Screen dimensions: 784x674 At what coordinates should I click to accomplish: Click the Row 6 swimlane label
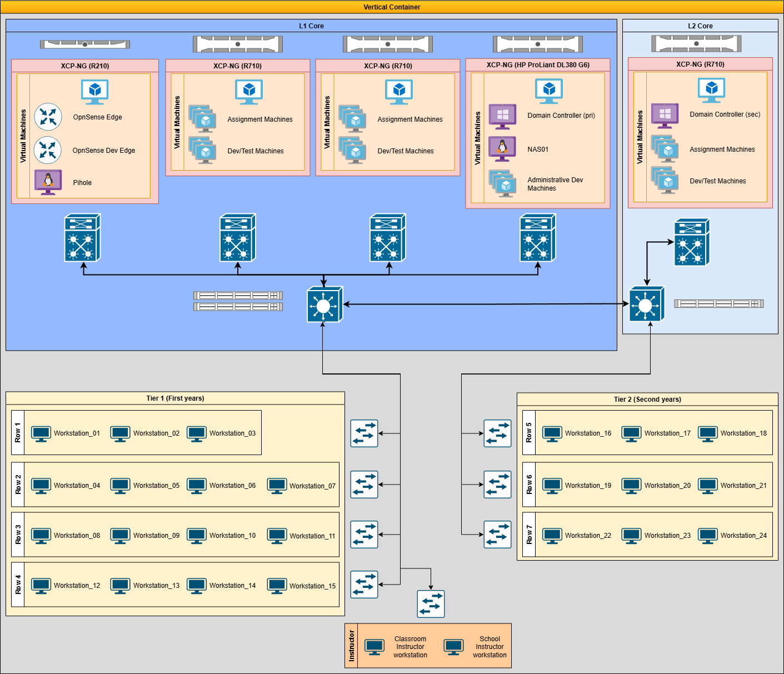[529, 485]
